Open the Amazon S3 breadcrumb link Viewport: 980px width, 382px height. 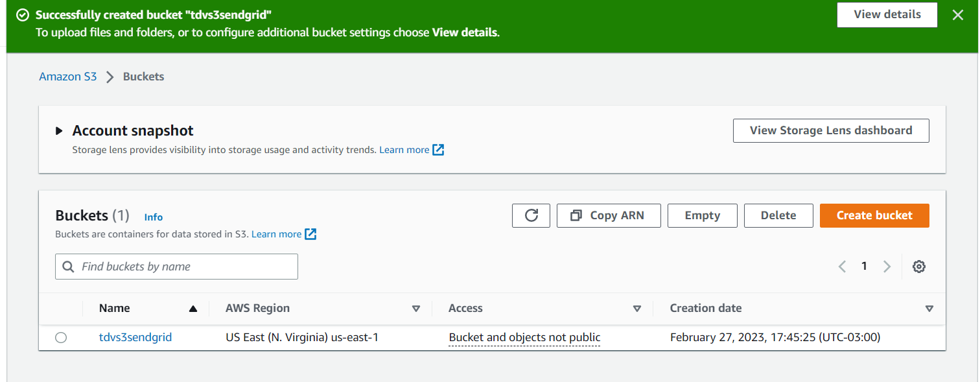tap(68, 77)
